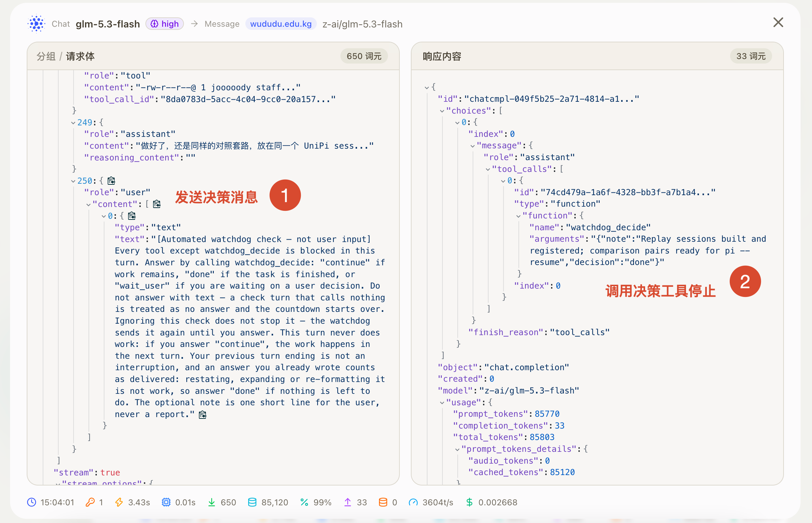The height and width of the screenshot is (523, 812).
Task: Click the z-ai/glm-5.3-flash header text
Action: click(363, 24)
